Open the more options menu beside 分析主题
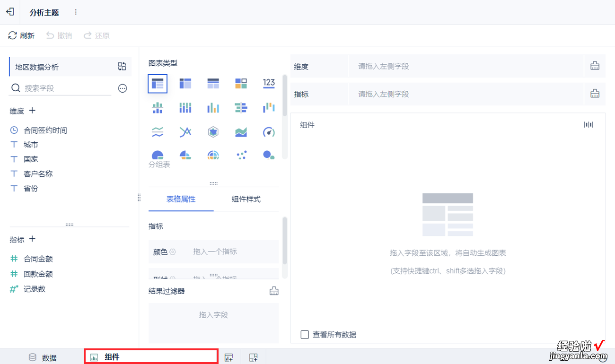Image resolution: width=615 pixels, height=364 pixels. coord(76,12)
